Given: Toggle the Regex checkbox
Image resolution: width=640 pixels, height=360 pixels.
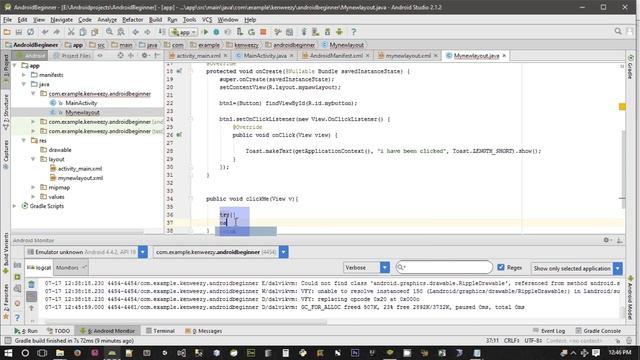Looking at the screenshot, I should click(501, 267).
